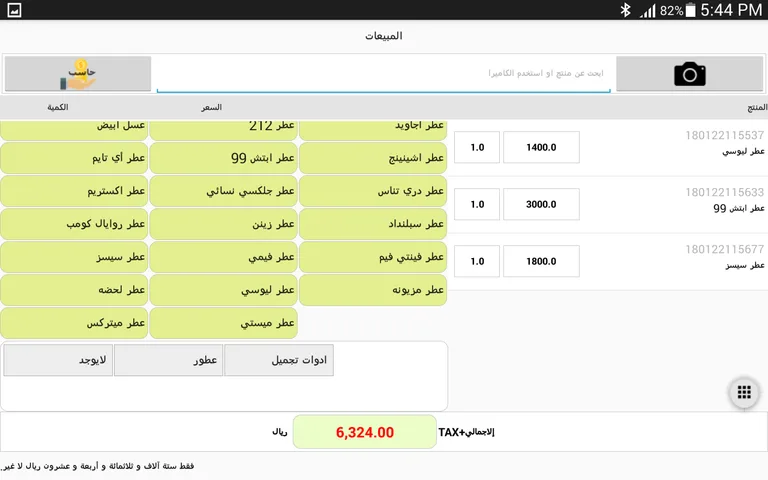The width and height of the screenshot is (768, 480).
Task: Tap the السعر column header
Action: [x=212, y=107]
